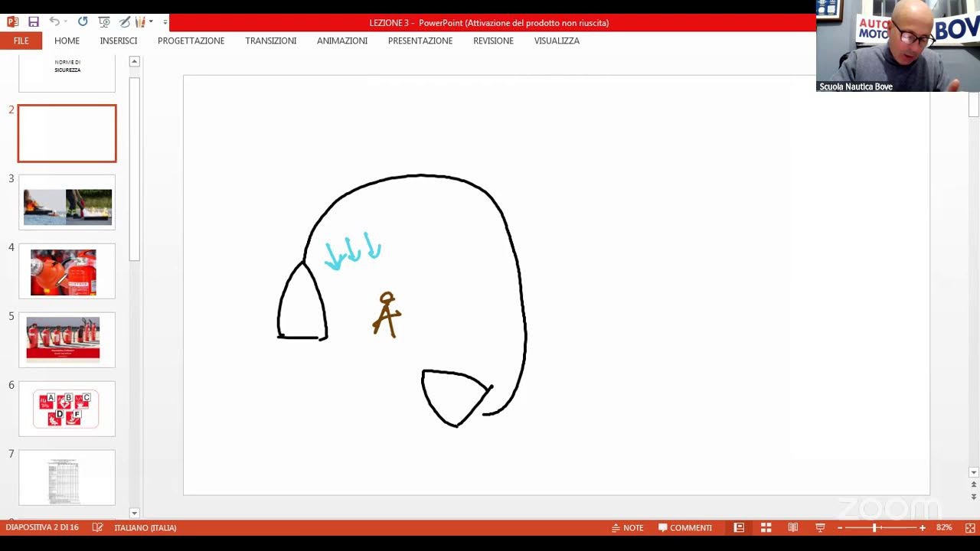Click the blue downward arrows drawing on slide
Image resolution: width=980 pixels, height=551 pixels.
pos(353,251)
